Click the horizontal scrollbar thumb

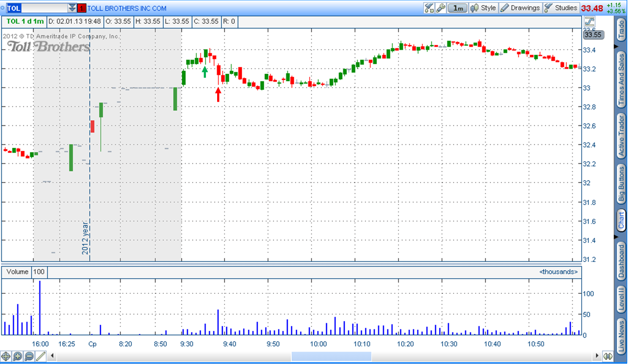pyautogui.click(x=331, y=356)
